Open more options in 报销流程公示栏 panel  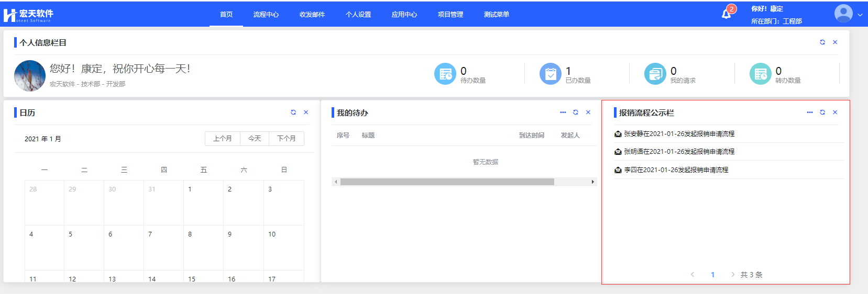pyautogui.click(x=809, y=112)
